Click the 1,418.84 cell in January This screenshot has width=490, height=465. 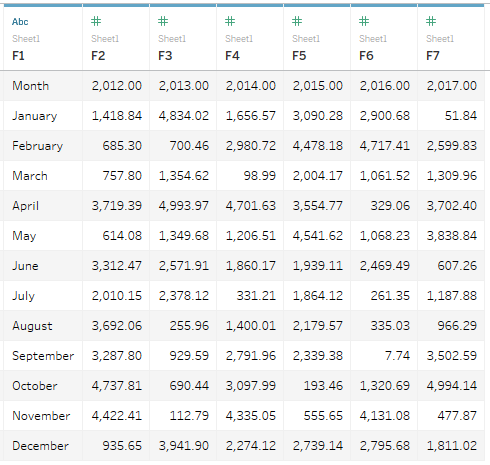[117, 116]
